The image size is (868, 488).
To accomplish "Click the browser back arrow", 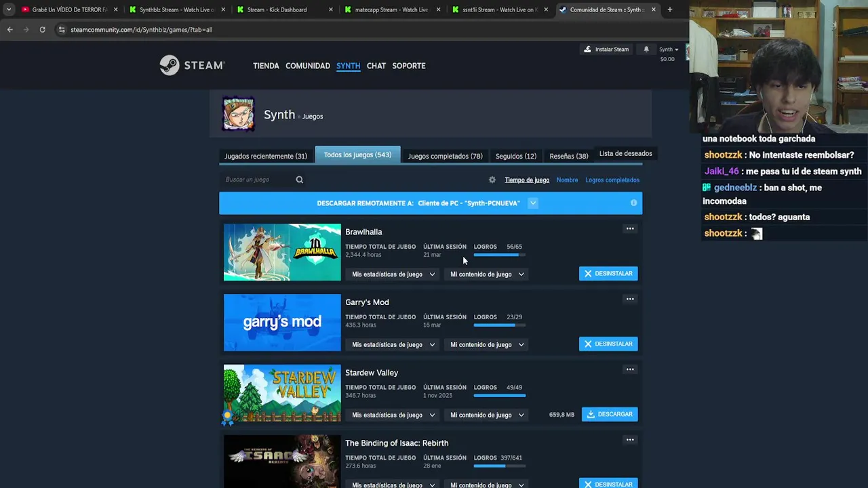I will pos(9,30).
